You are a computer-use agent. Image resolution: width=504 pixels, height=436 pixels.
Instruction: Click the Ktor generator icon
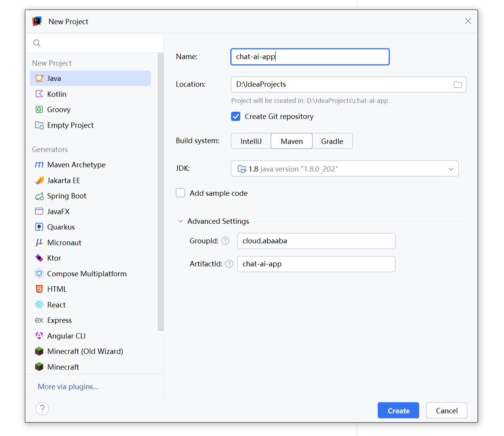tap(39, 258)
